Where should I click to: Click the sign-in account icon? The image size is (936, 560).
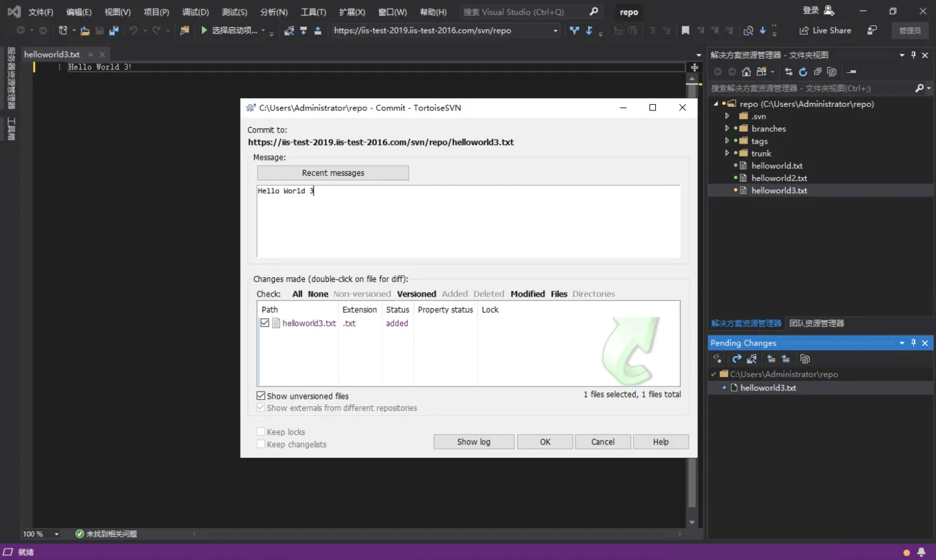(829, 11)
